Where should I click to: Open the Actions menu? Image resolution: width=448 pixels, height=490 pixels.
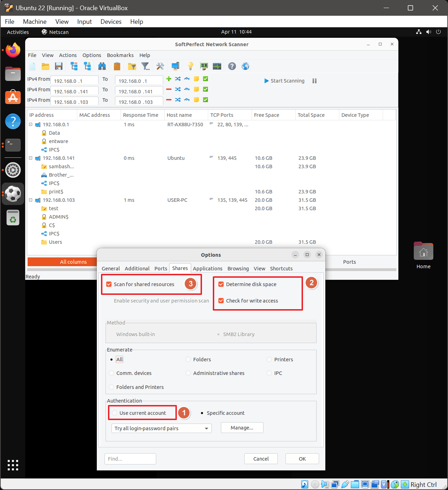tap(68, 55)
